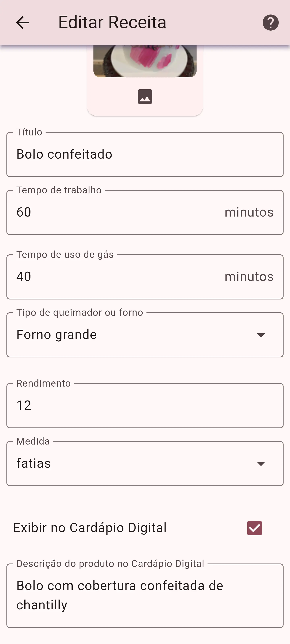290x644 pixels.
Task: Tap the image picker icon below photo
Action: click(x=145, y=97)
